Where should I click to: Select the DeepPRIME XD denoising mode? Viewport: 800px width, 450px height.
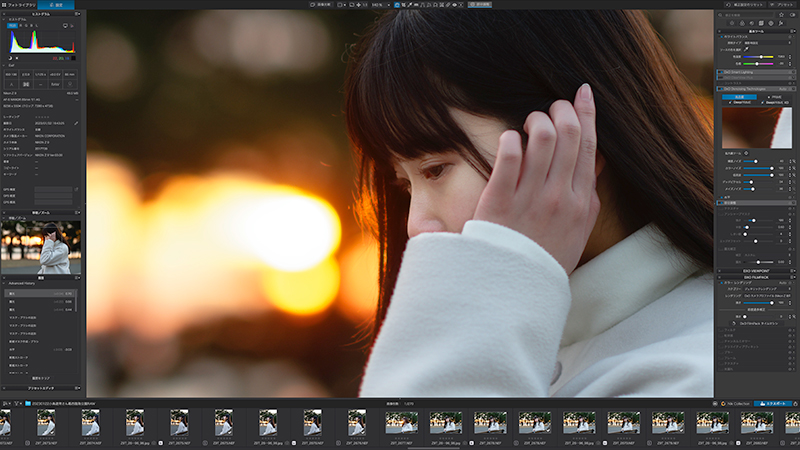click(x=776, y=102)
